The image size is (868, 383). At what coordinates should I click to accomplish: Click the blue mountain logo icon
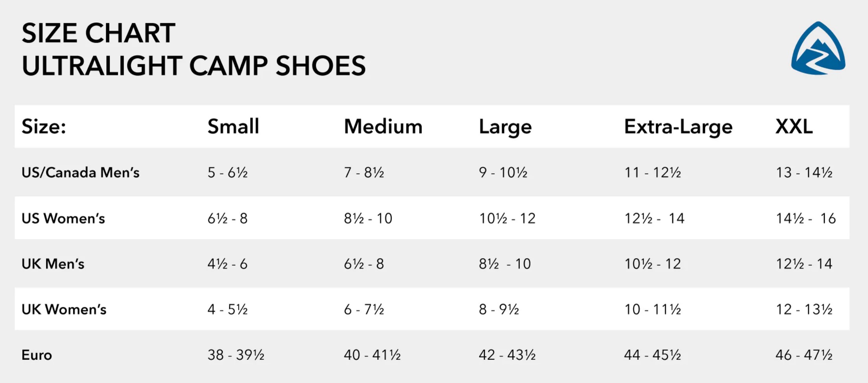click(x=818, y=48)
